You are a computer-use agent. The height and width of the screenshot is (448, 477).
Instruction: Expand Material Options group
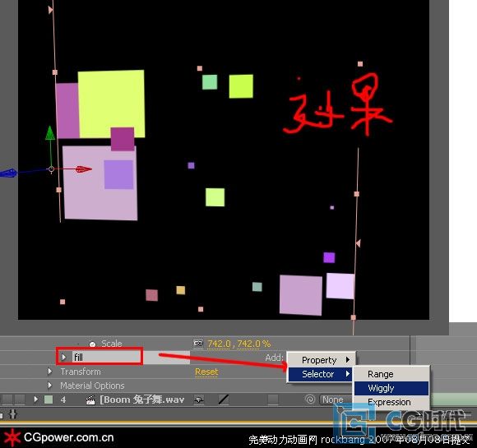(50, 385)
